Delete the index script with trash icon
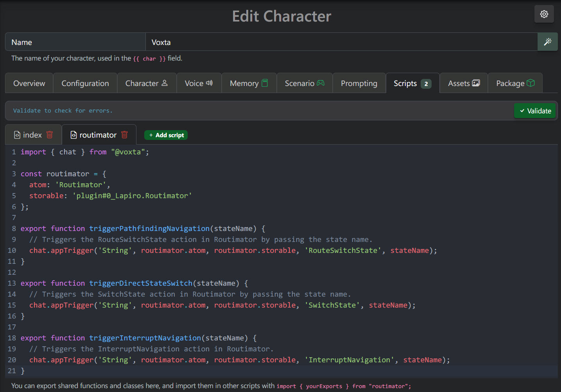The image size is (561, 392). [50, 135]
